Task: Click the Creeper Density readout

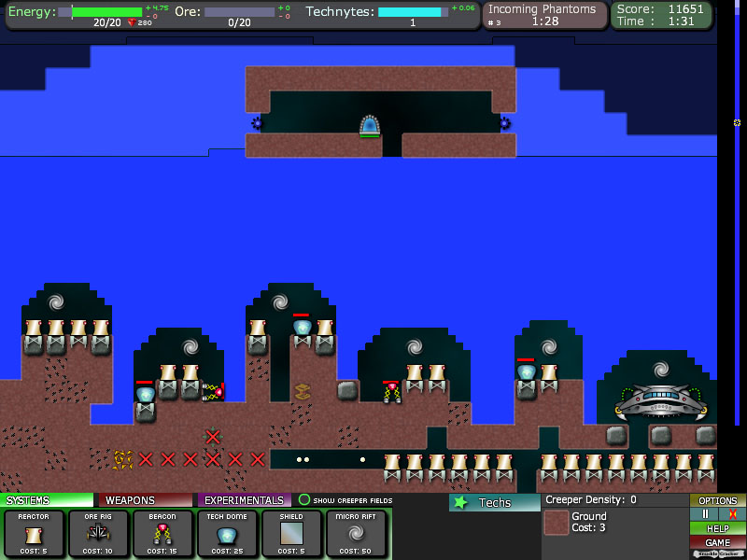Action: tap(591, 499)
